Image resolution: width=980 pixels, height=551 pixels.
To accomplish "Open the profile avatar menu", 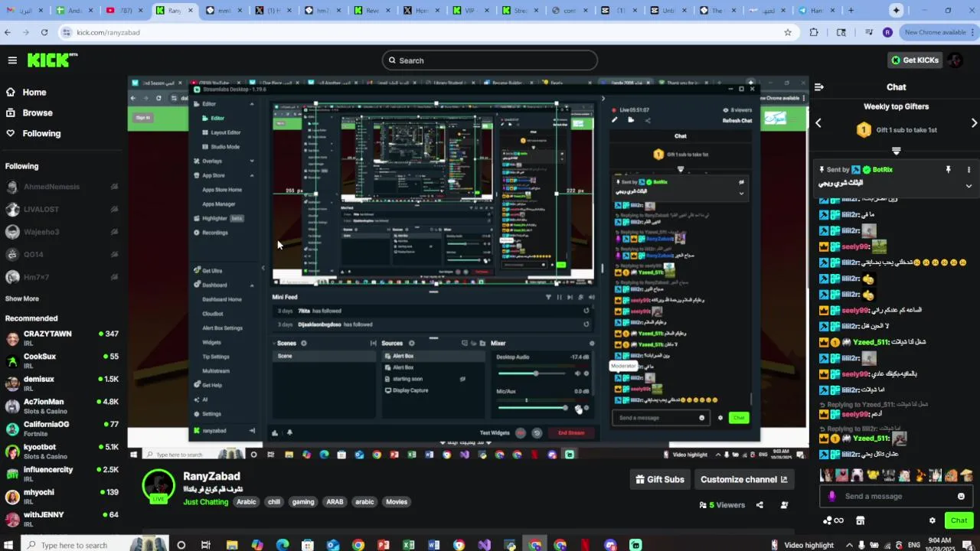I will 955,60.
